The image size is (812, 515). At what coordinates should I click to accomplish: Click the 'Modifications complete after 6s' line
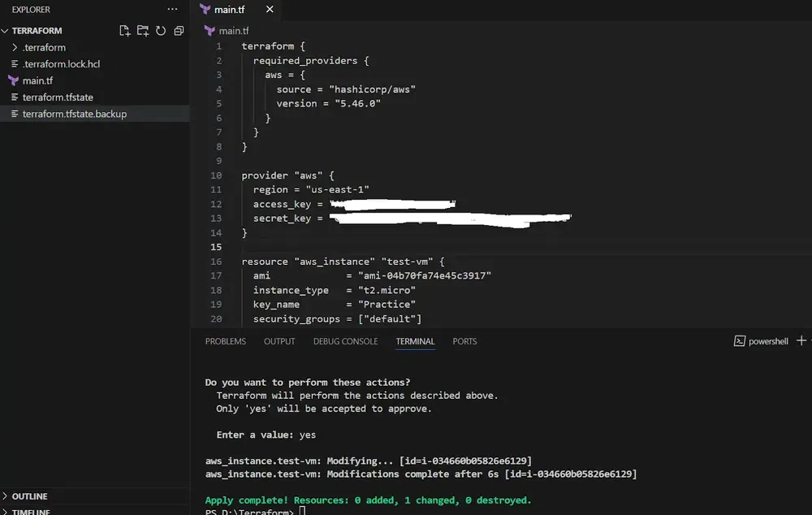[x=421, y=474]
